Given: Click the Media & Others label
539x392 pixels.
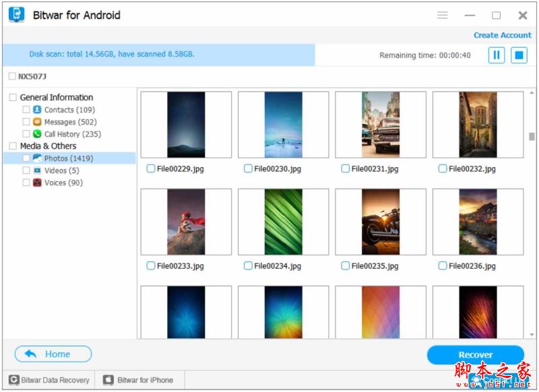Looking at the screenshot, I should click(x=48, y=146).
